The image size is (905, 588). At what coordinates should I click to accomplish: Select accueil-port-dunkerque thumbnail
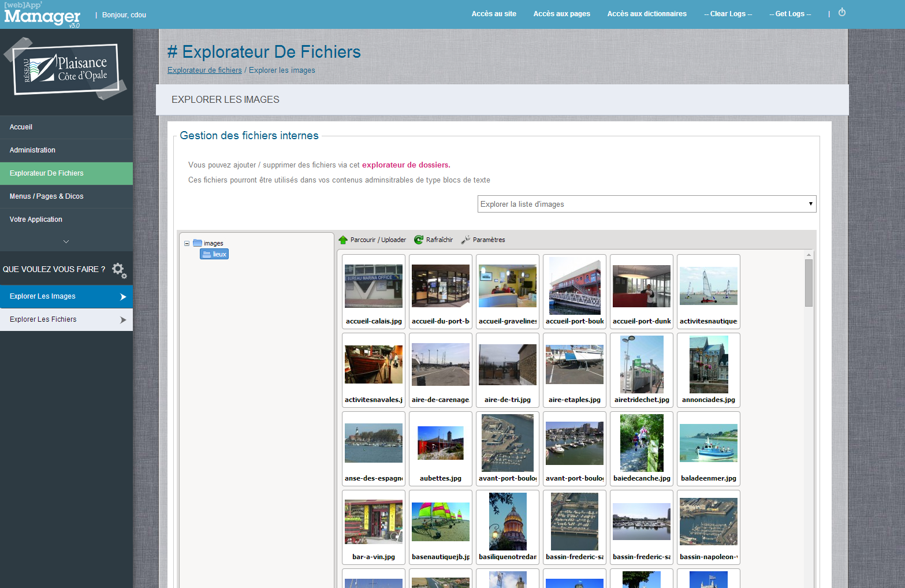642,292
